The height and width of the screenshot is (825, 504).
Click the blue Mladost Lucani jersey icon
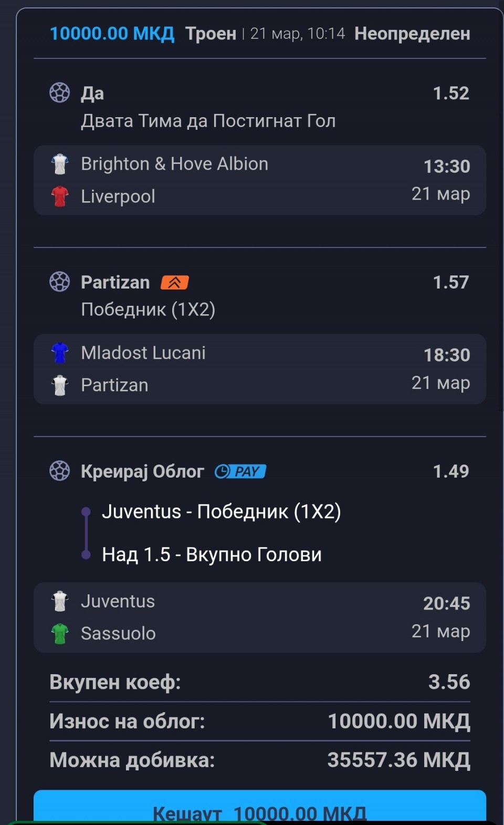(x=60, y=353)
